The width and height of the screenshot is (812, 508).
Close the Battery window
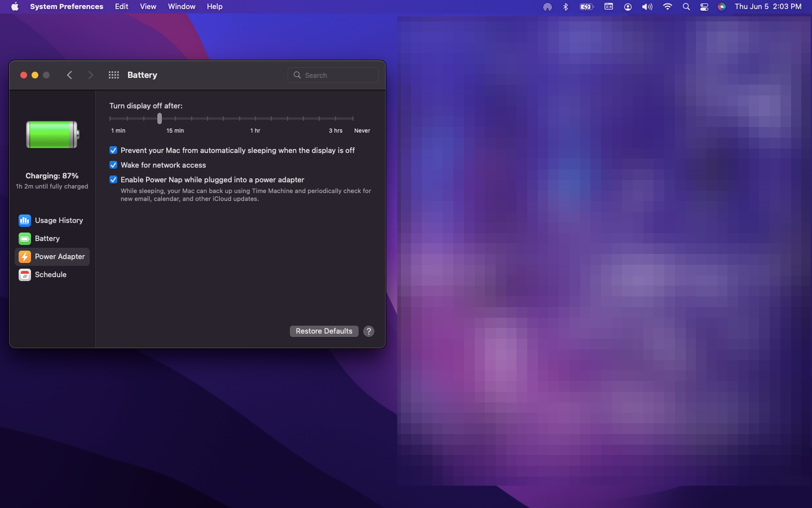24,75
